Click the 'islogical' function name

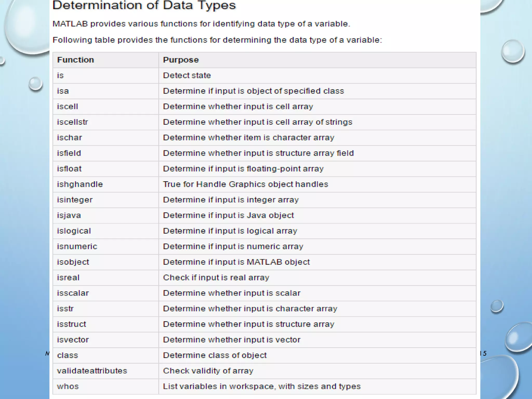[x=74, y=231]
